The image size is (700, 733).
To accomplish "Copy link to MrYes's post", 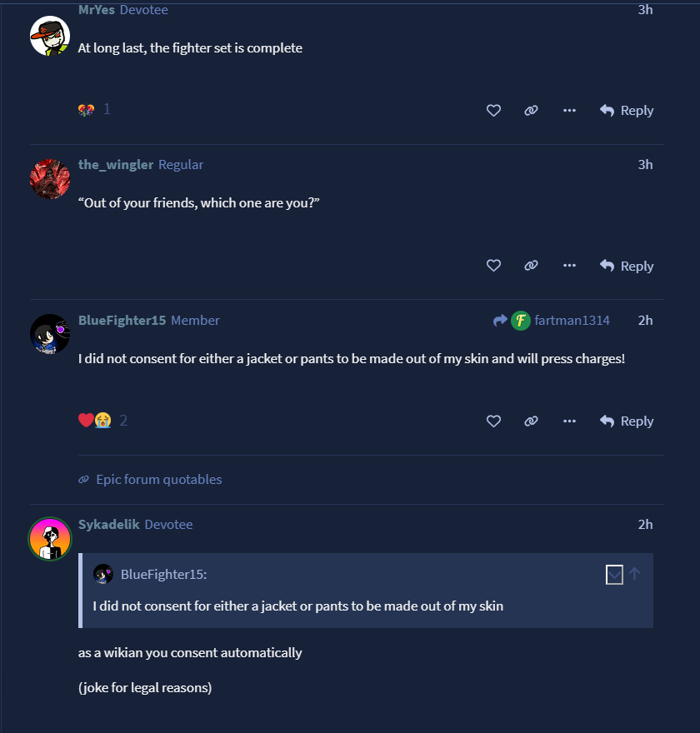I will pyautogui.click(x=531, y=110).
